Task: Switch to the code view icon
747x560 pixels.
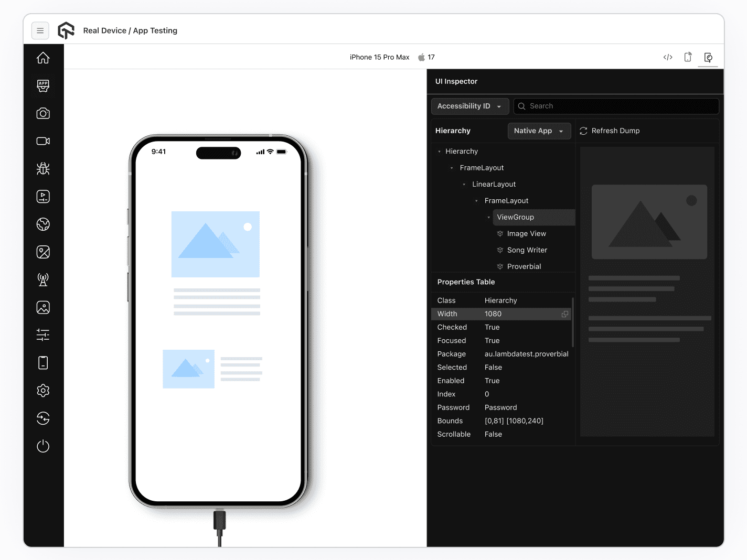Action: pyautogui.click(x=667, y=57)
